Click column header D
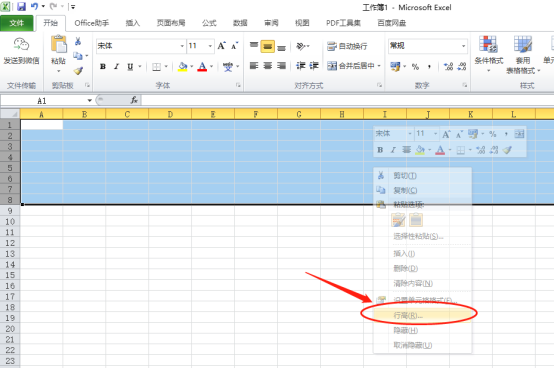Image resolution: width=554 pixels, height=369 pixels. point(170,114)
